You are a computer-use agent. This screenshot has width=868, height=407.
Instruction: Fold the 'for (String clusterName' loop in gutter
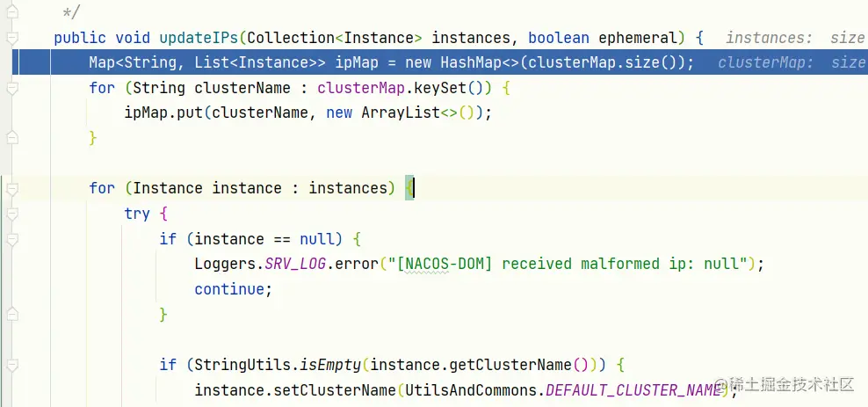pyautogui.click(x=12, y=88)
